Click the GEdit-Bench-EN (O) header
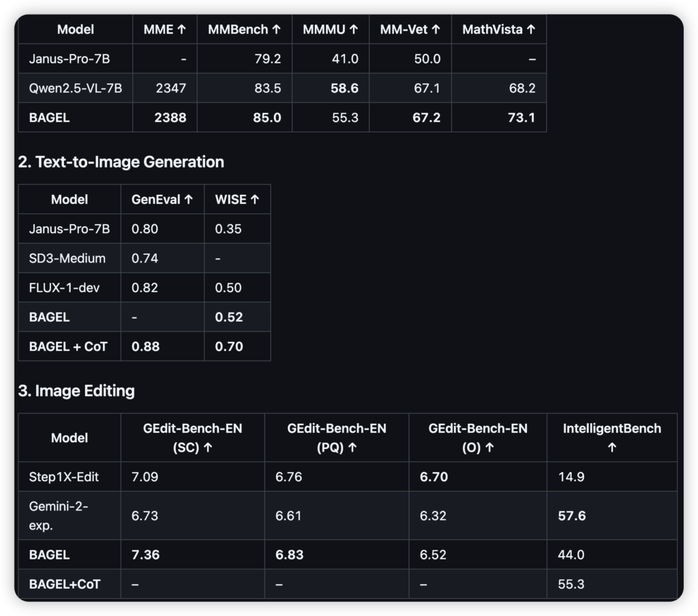This screenshot has width=698, height=616. pyautogui.click(x=478, y=437)
